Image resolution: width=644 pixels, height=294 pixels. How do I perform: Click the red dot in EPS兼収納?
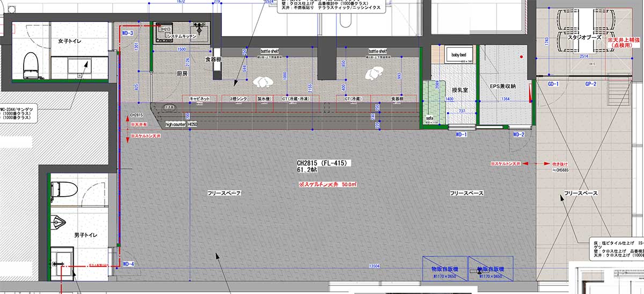point(520,56)
